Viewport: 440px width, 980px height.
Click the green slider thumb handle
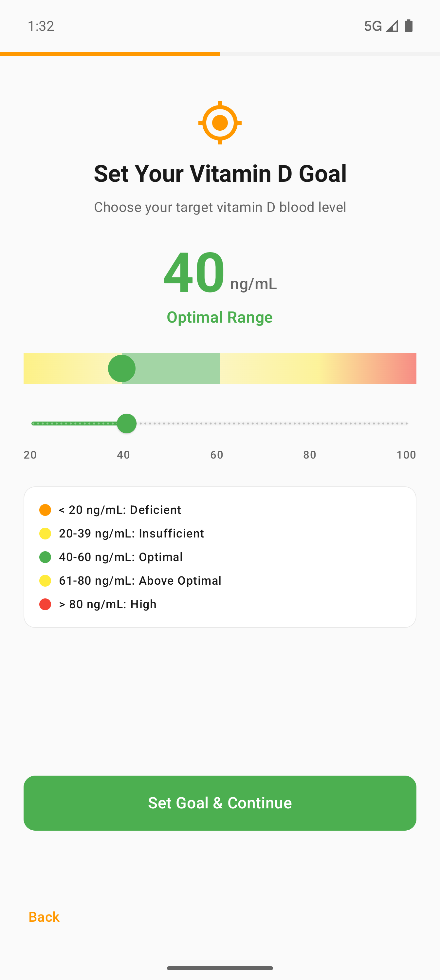(127, 424)
